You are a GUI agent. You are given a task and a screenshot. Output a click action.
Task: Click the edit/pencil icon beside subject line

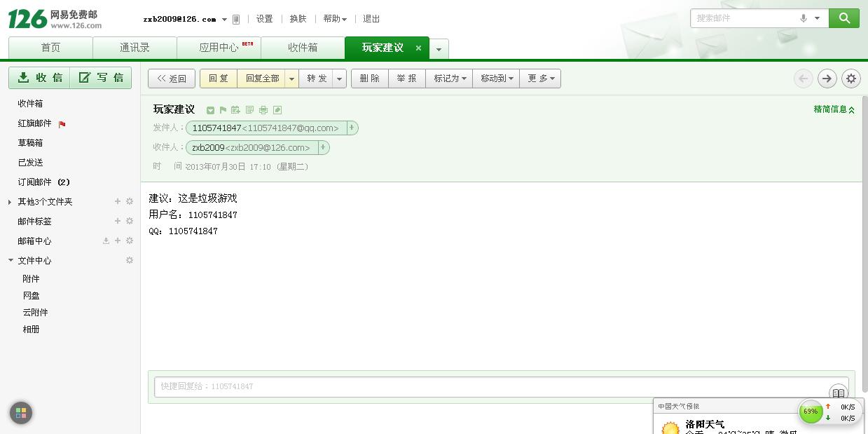click(277, 110)
